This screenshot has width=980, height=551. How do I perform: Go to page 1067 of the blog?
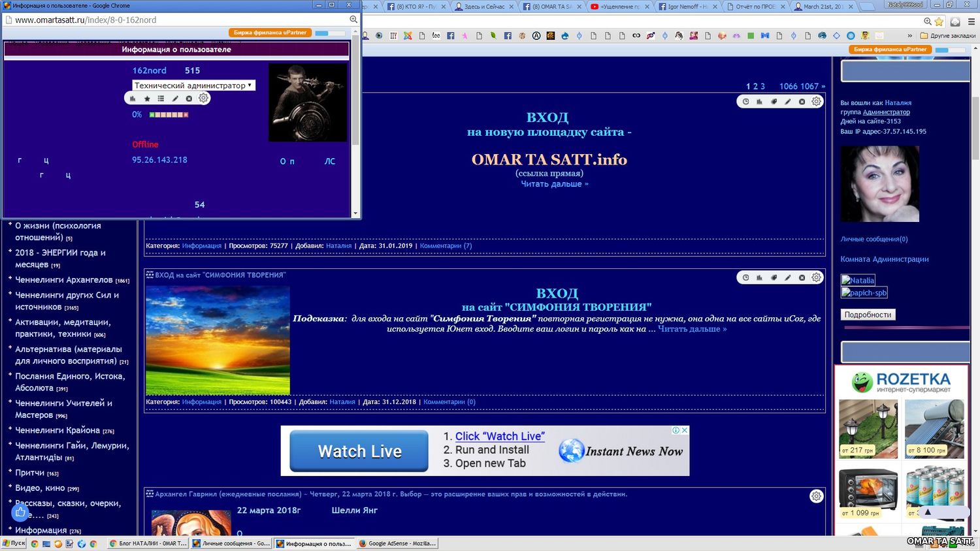809,86
